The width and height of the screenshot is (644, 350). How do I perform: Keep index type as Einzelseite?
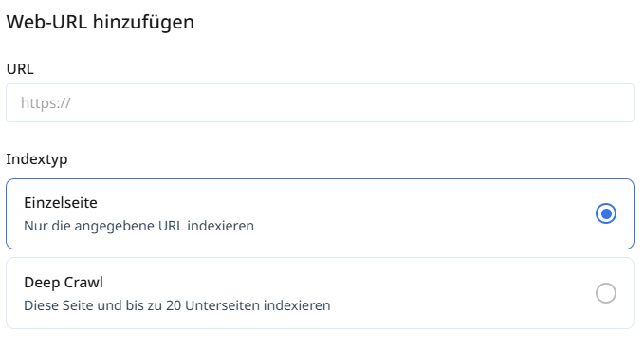tap(606, 213)
